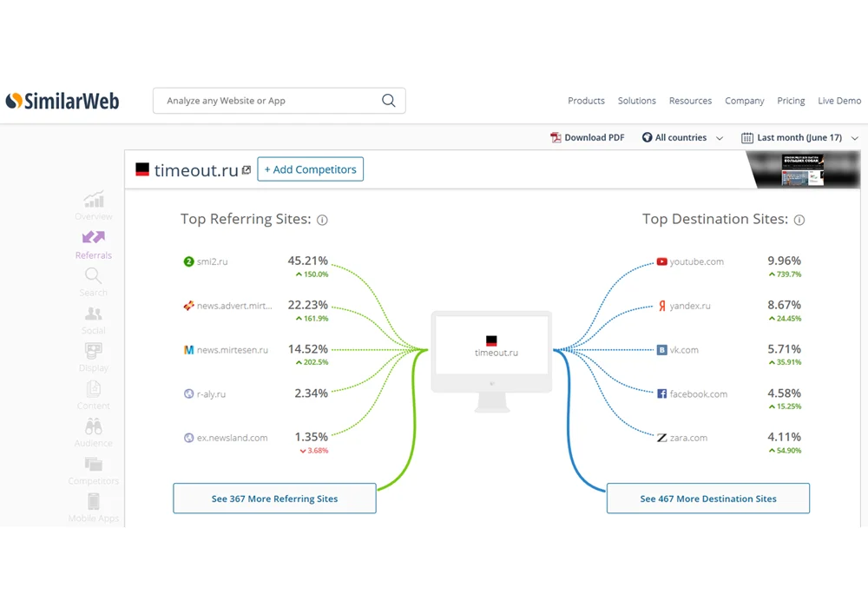Open the Pricing page from top menu
Screen dimensions: 868x608
(x=791, y=101)
